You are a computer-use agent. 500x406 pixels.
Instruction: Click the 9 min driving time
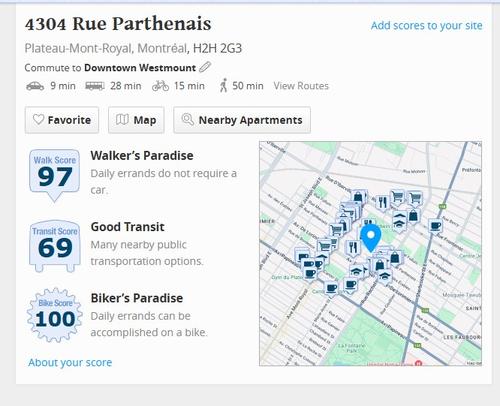63,86
